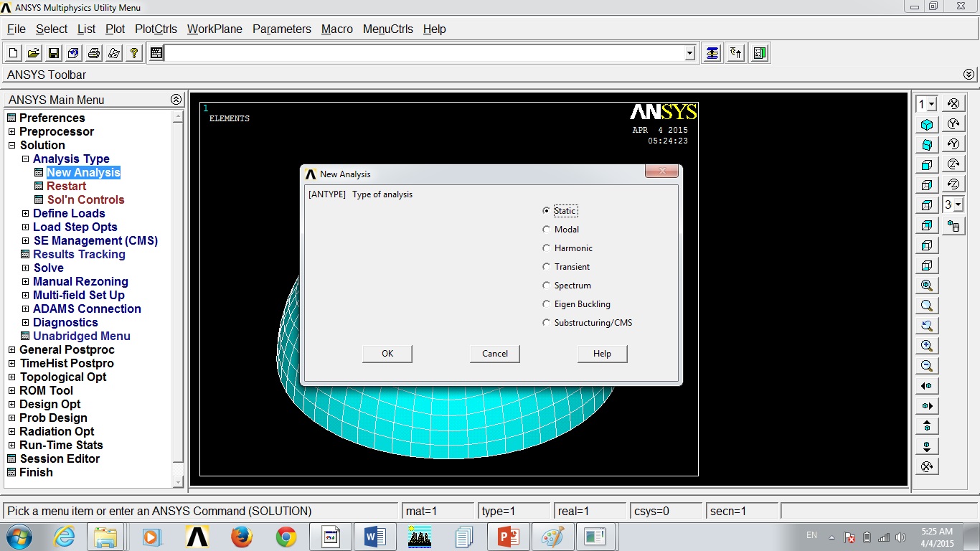Click the Open ANSYS File icon
Image resolution: width=980 pixels, height=551 pixels.
point(34,53)
